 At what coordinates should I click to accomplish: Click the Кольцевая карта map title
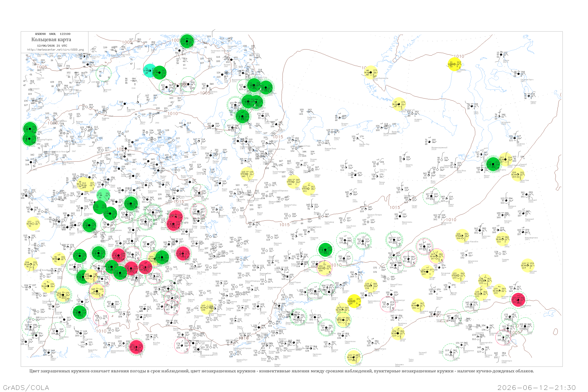pyautogui.click(x=51, y=40)
